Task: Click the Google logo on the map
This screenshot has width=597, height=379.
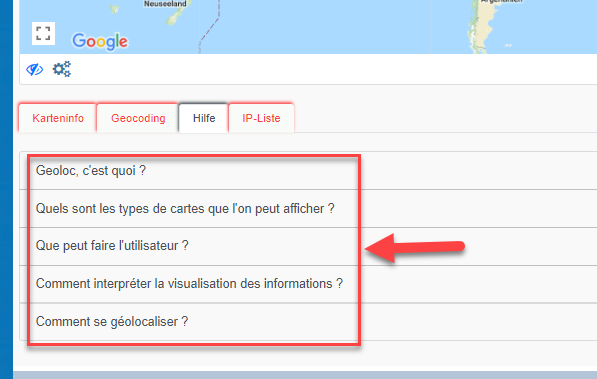Action: (x=100, y=41)
